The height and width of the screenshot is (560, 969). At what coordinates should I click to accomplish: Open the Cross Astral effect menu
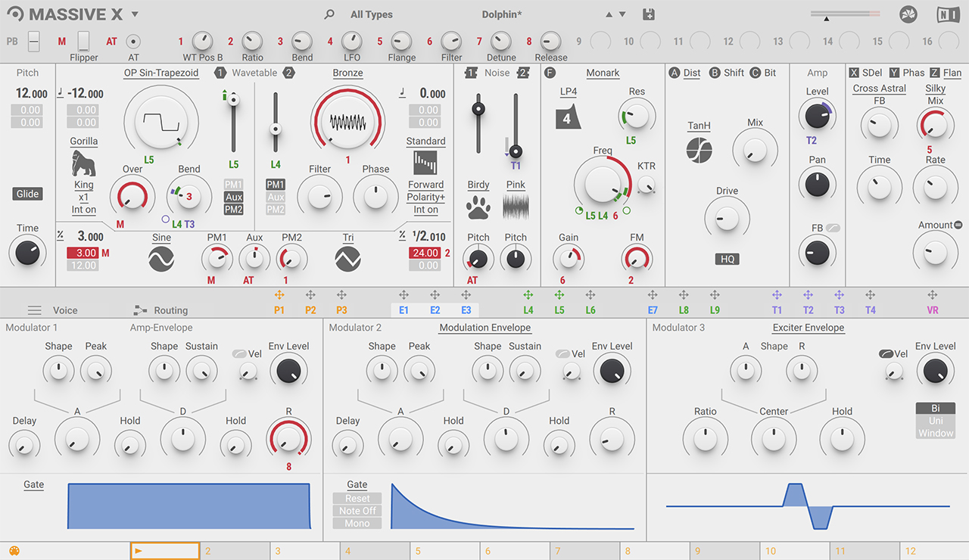[880, 89]
